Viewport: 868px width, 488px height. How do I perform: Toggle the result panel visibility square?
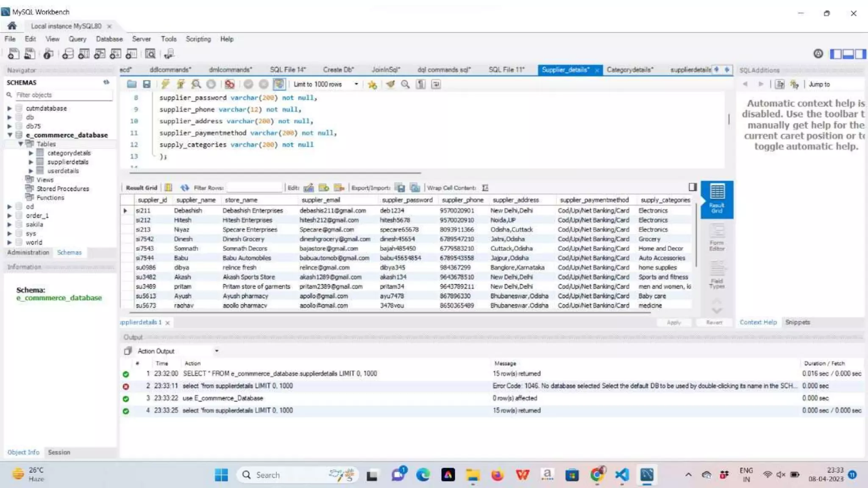pos(693,187)
